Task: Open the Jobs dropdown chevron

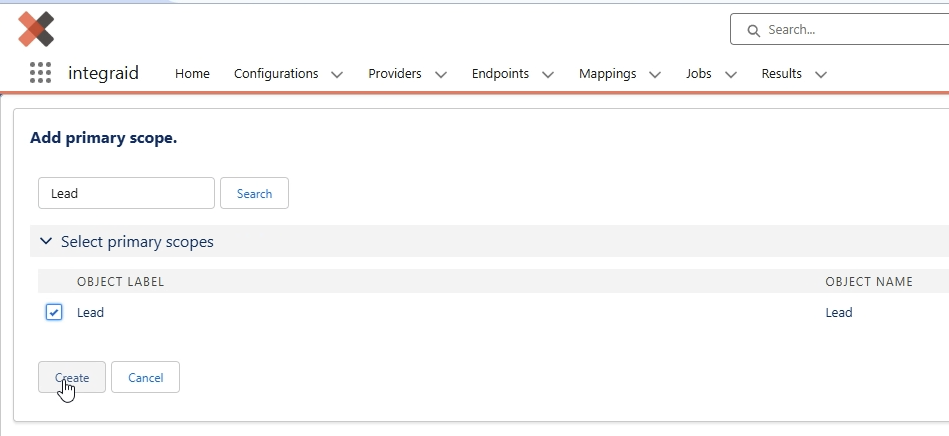Action: point(731,74)
